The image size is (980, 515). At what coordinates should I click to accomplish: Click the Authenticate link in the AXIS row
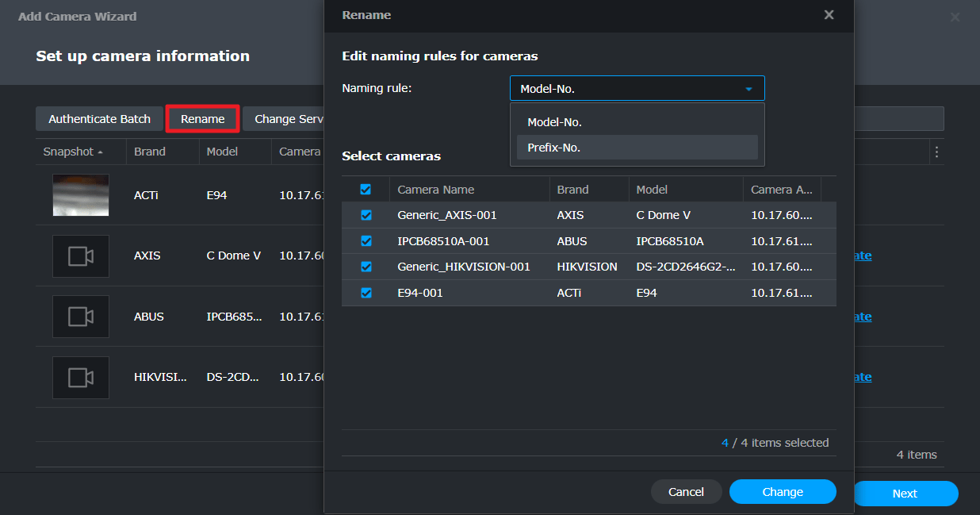click(x=862, y=256)
